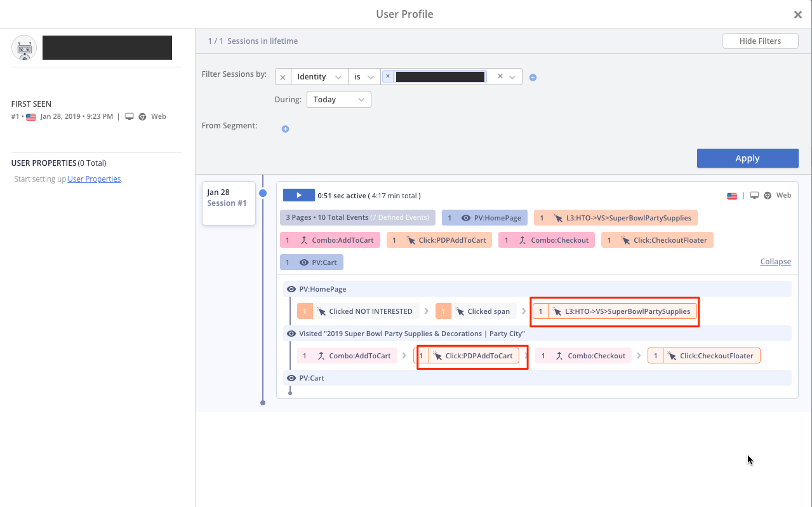Click the monitor icon in the session summary row
Image resolution: width=812 pixels, height=507 pixels.
754,196
